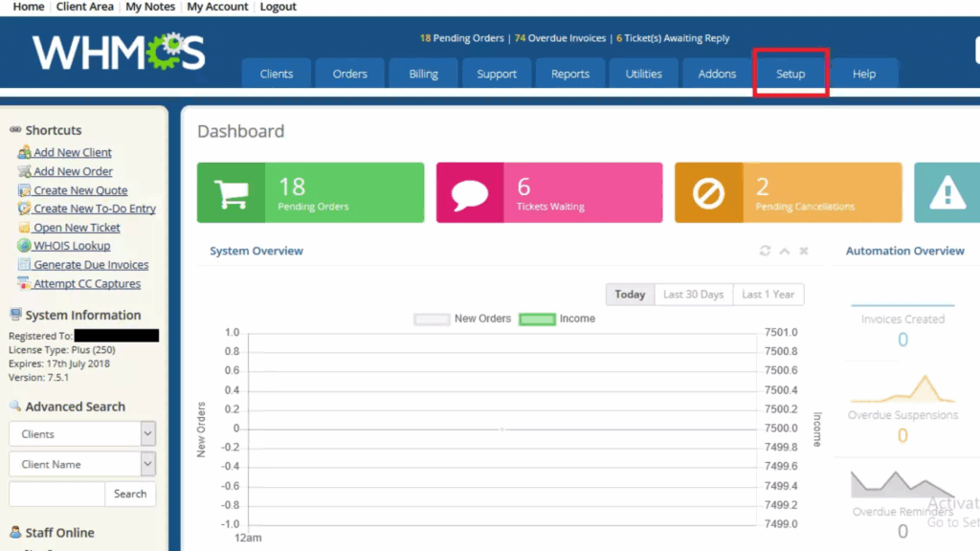This screenshot has height=551, width=980.
Task: Open the Setup menu tab
Action: coord(791,74)
